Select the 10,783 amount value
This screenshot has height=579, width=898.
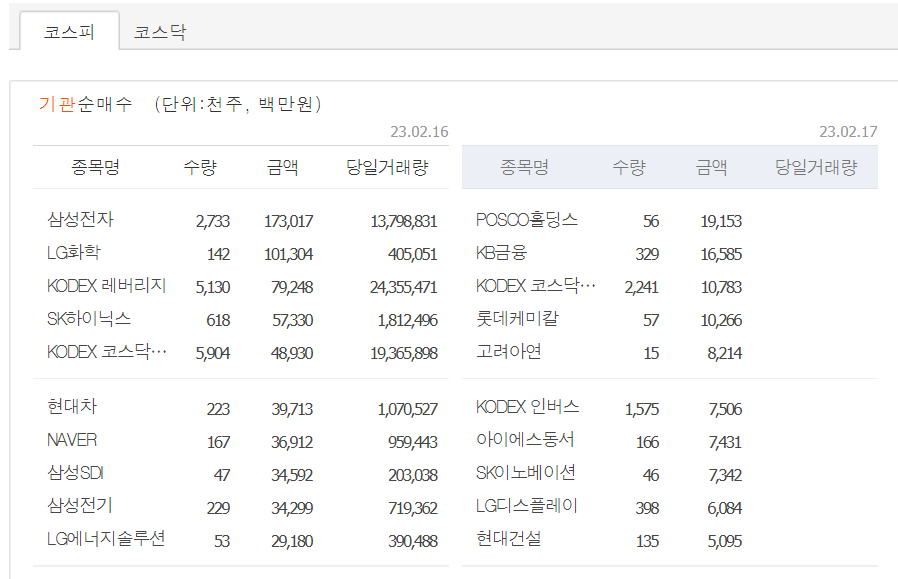(x=722, y=287)
